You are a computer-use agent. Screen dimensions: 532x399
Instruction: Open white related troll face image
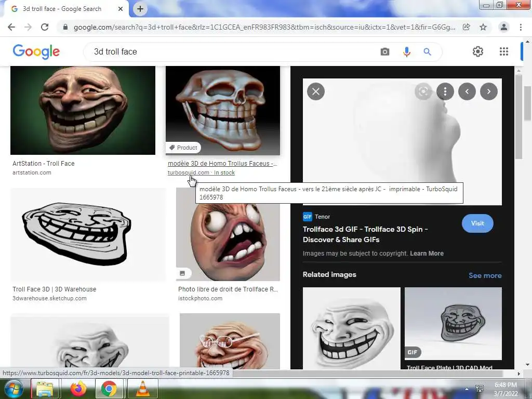pos(352,328)
